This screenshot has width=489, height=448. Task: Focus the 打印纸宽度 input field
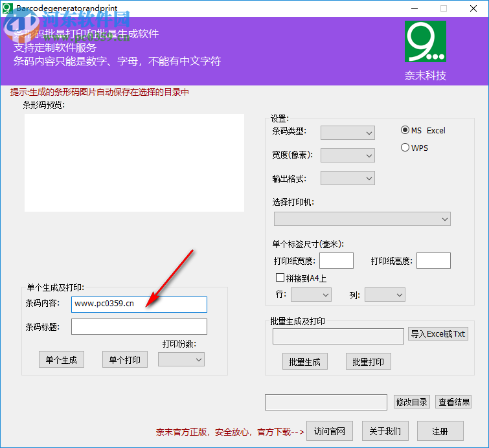(x=336, y=261)
